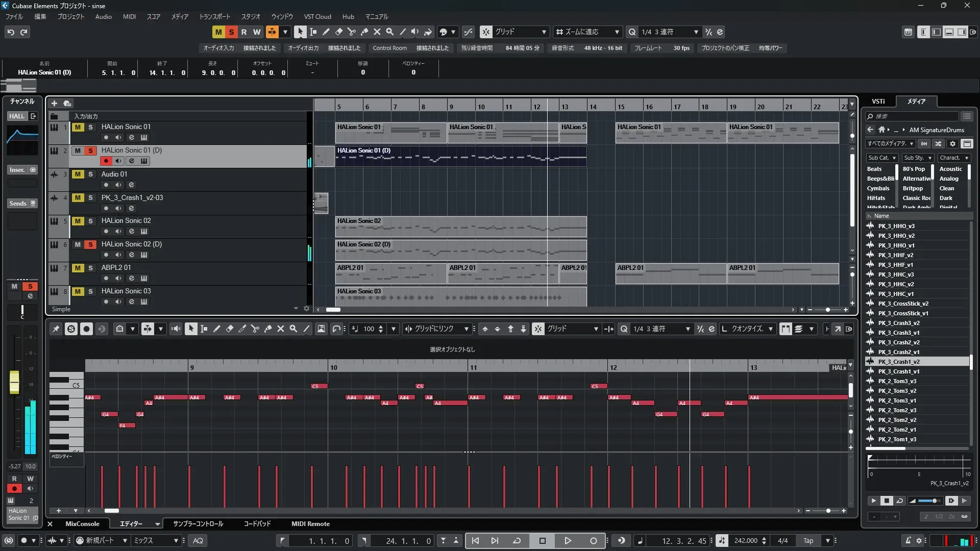Expand the ズームに適応 grid type dropdown

(617, 32)
